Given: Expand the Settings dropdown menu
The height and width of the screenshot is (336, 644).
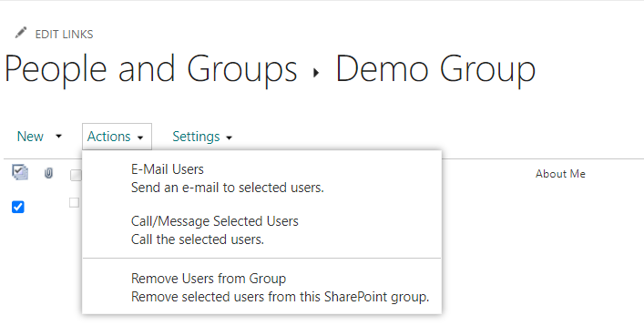Looking at the screenshot, I should [x=202, y=137].
